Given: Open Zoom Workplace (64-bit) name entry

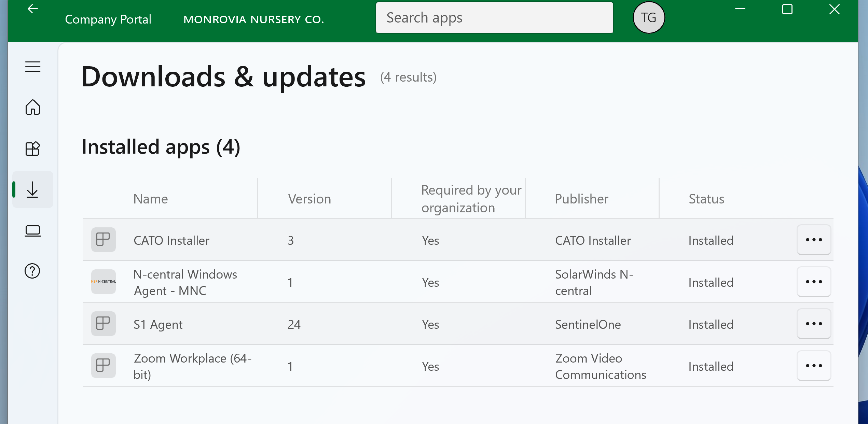Looking at the screenshot, I should click(192, 366).
